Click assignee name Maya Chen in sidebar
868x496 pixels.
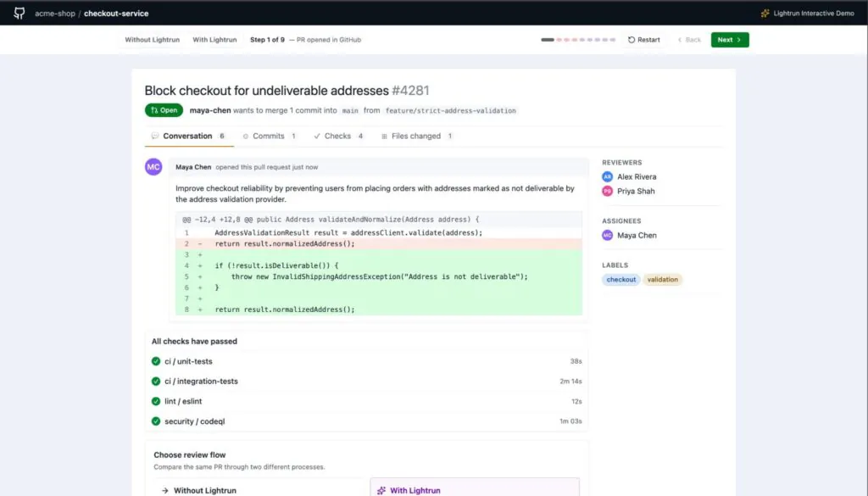coord(637,235)
